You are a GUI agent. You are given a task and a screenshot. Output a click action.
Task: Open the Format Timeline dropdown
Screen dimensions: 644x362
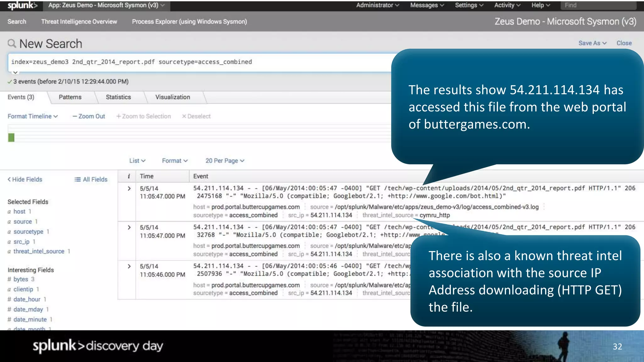pyautogui.click(x=33, y=116)
